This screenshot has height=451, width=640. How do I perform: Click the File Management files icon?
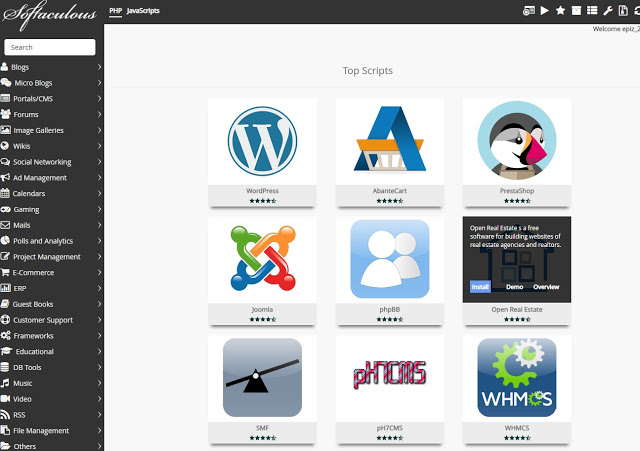click(x=5, y=430)
